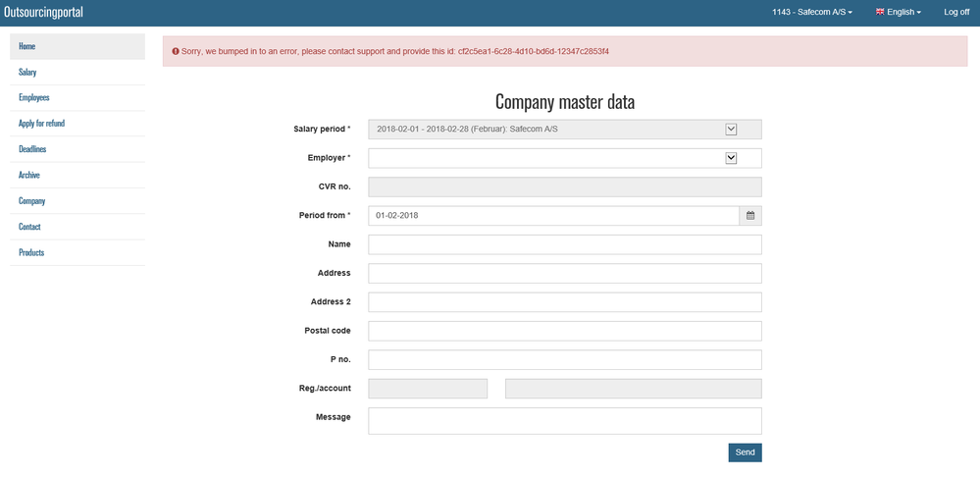Viewport: 980px width, 478px height.
Task: Click the P no. input field
Action: [x=565, y=360]
